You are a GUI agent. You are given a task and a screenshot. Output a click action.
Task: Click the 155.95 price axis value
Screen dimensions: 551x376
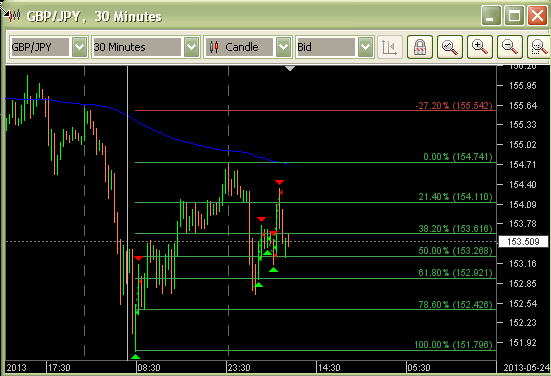pyautogui.click(x=523, y=86)
